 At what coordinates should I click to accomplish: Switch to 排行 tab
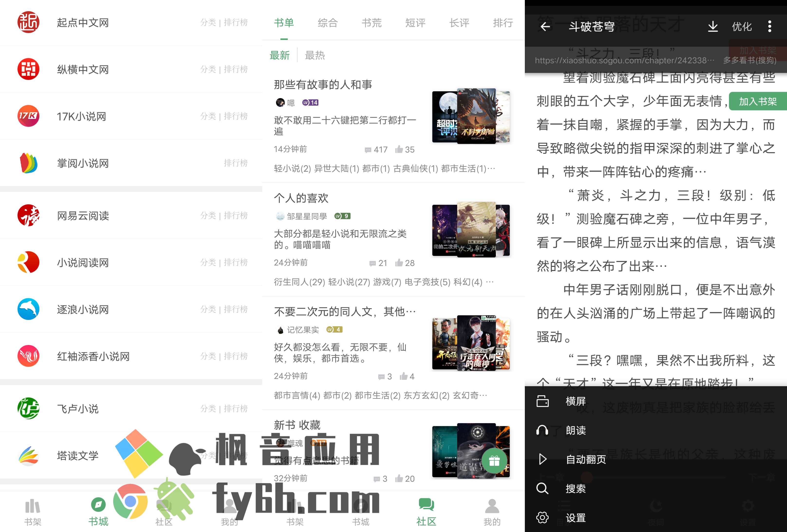(503, 23)
